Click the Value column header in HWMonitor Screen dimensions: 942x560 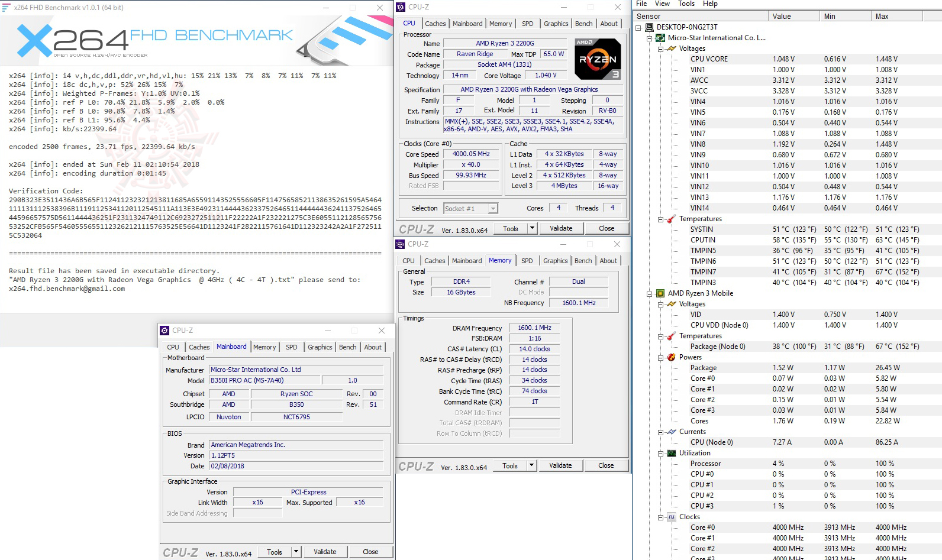(794, 17)
